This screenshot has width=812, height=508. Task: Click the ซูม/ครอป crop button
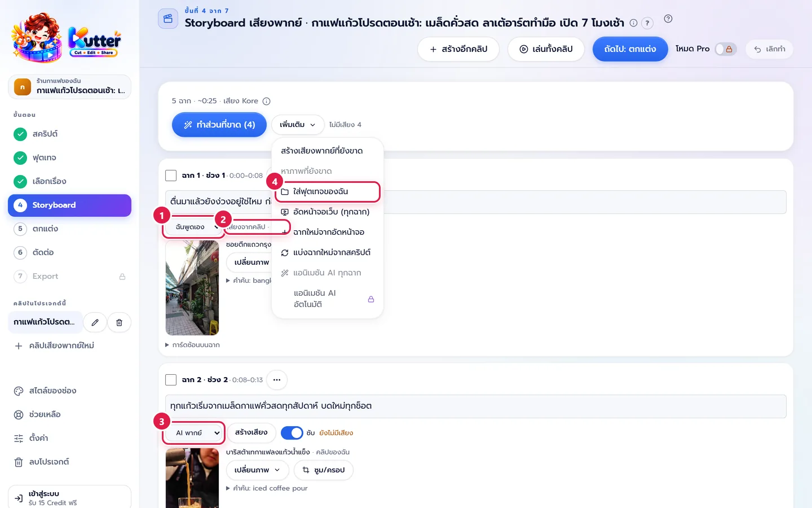tap(324, 470)
